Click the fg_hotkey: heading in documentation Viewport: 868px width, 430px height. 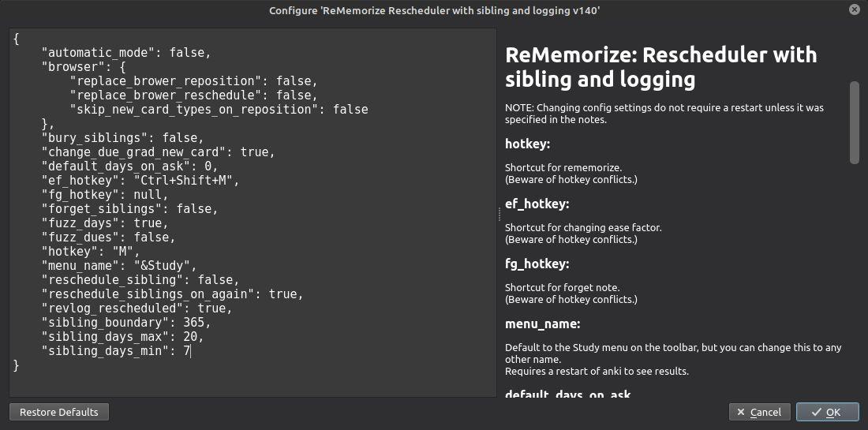tap(537, 264)
